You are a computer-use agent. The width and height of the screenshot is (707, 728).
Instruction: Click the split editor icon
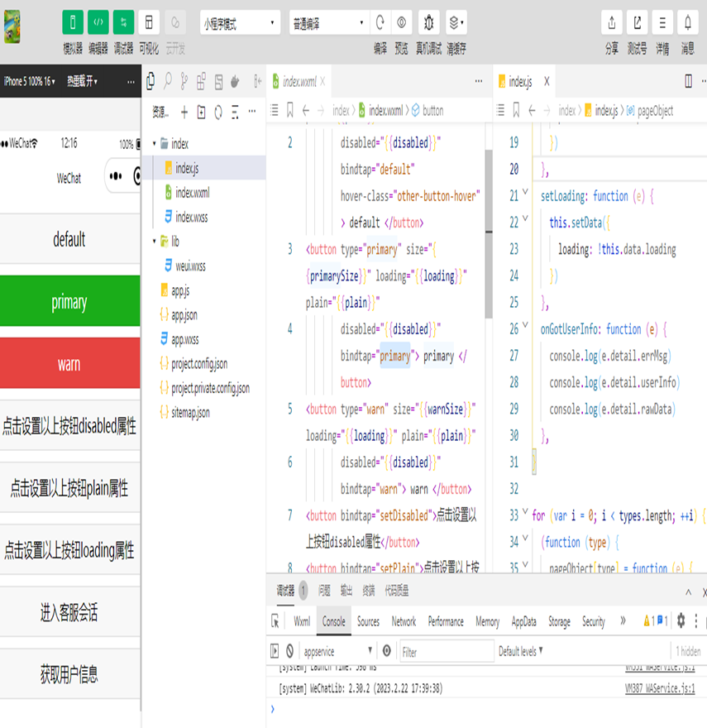coord(689,81)
